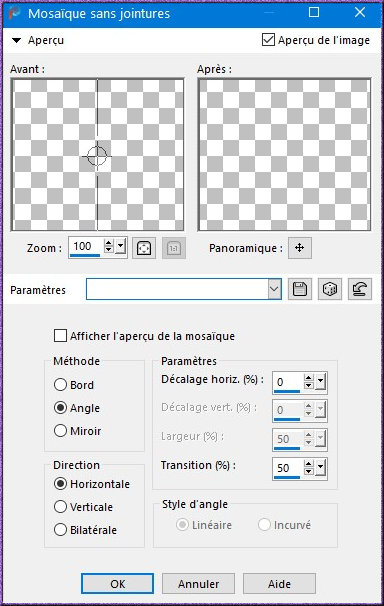The image size is (384, 606).
Task: Maximize the Mosaïque sans jointures window
Action: (314, 12)
